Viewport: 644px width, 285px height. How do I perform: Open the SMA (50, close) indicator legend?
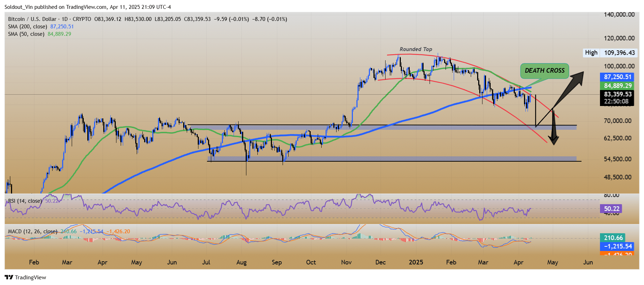26,34
